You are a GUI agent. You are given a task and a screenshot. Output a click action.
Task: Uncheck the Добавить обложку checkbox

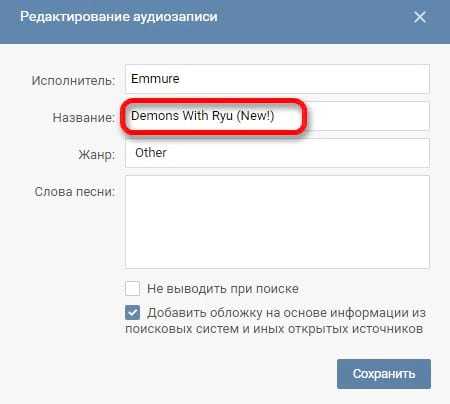tap(132, 313)
